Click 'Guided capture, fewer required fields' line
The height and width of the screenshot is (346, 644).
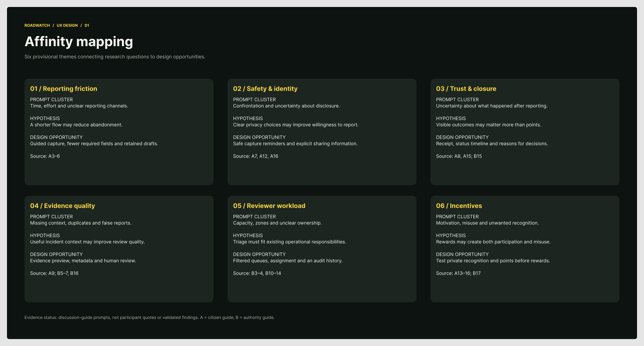click(x=94, y=143)
